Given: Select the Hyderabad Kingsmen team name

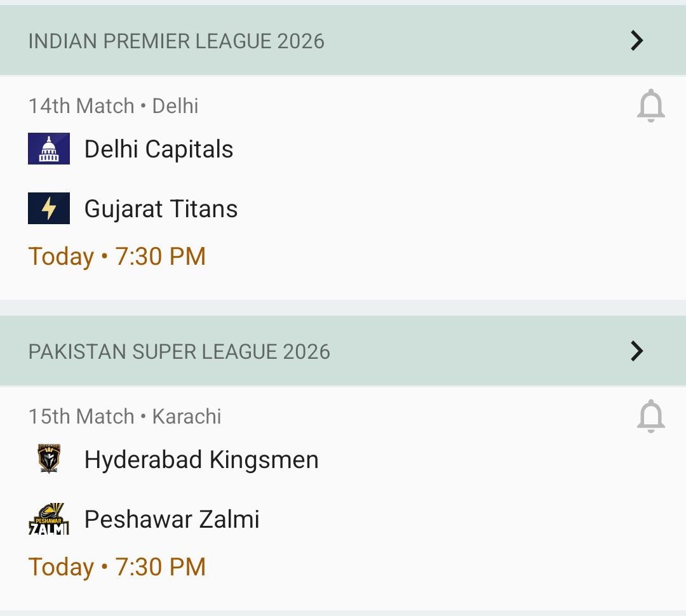Looking at the screenshot, I should tap(201, 459).
